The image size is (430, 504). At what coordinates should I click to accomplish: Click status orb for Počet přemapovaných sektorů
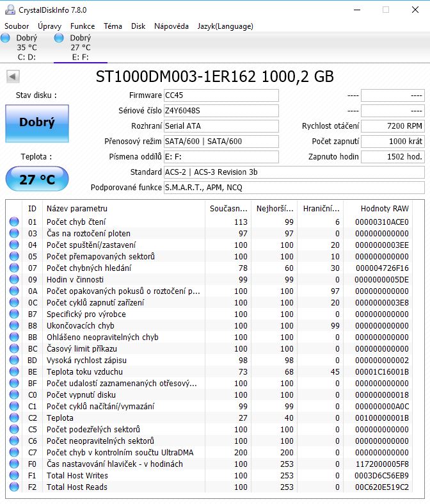14,257
